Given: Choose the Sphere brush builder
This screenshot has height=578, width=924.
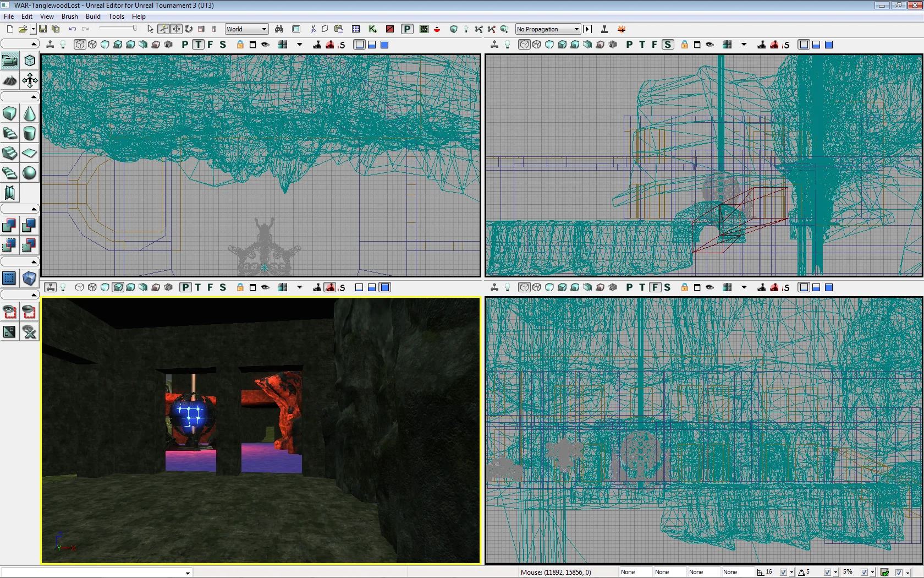Looking at the screenshot, I should tap(30, 173).
